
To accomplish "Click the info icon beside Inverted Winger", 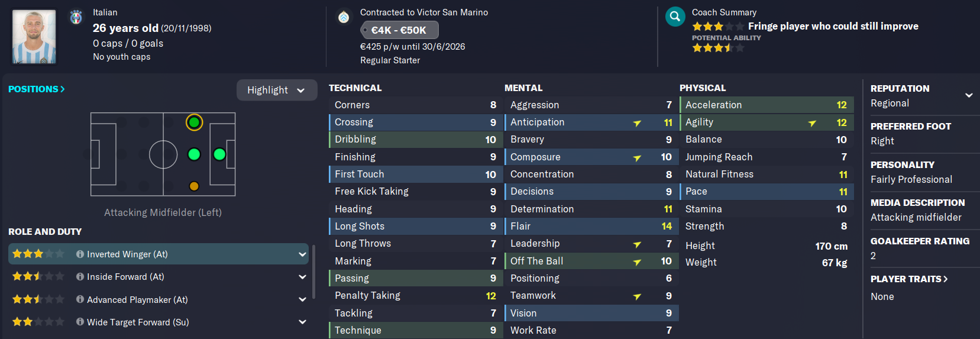I will point(80,254).
